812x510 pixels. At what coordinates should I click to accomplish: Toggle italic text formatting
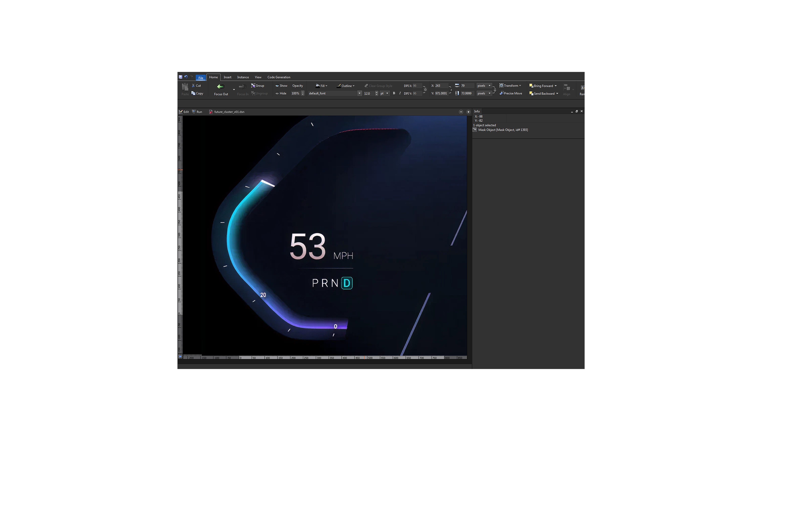click(400, 93)
